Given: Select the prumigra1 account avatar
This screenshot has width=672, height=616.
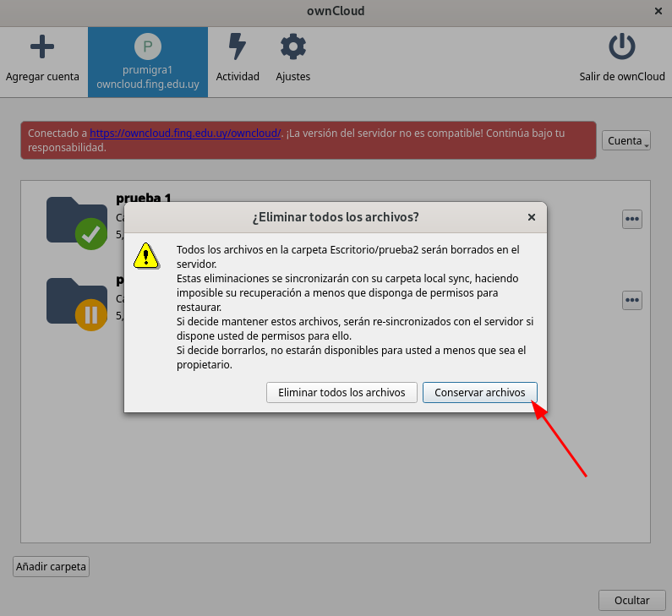Looking at the screenshot, I should (x=148, y=46).
